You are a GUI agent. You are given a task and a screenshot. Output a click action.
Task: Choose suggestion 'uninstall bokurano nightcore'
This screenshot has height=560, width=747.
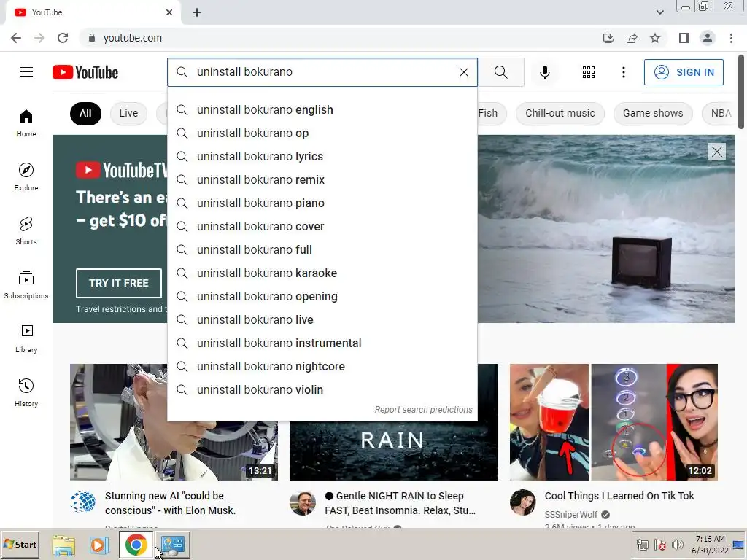click(x=322, y=367)
